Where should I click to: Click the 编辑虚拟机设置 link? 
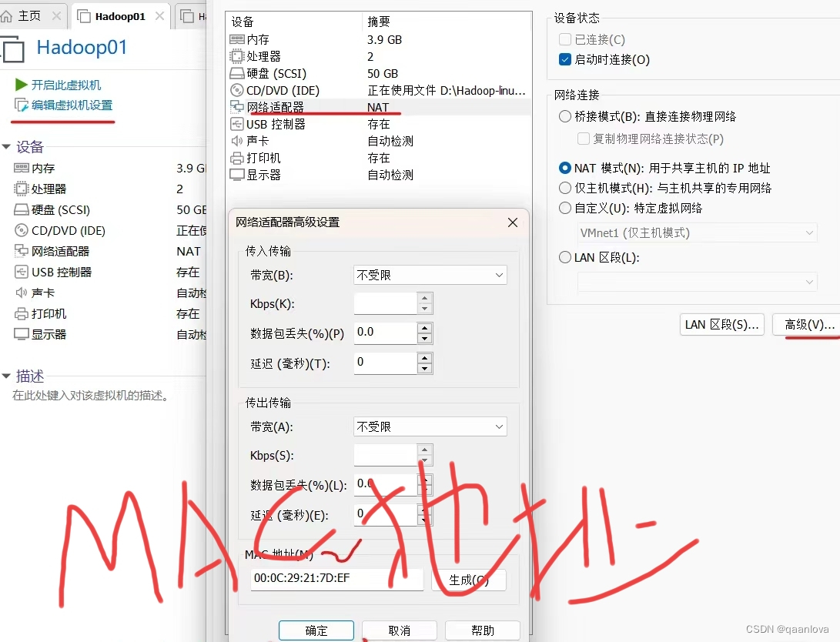click(72, 105)
